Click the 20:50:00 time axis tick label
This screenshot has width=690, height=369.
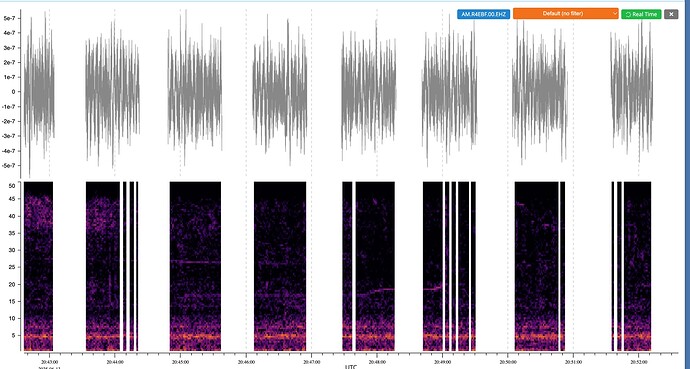point(508,362)
